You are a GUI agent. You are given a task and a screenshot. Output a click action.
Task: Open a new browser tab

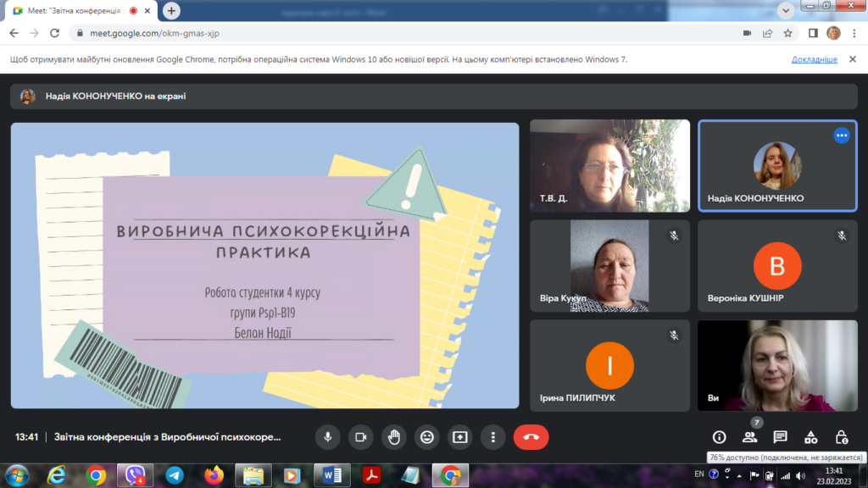click(172, 10)
